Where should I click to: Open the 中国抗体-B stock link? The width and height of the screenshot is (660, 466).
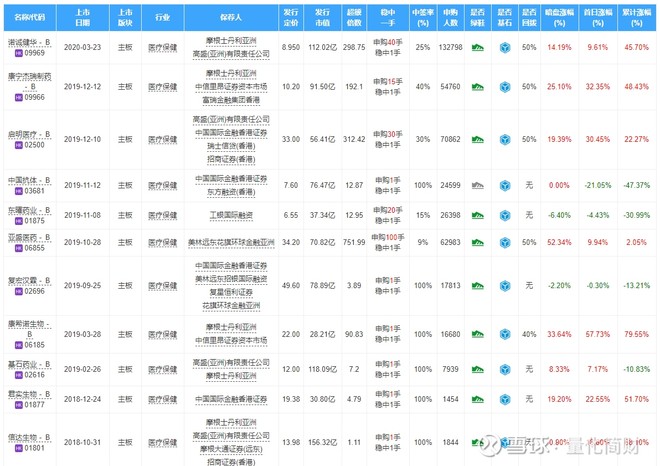[29, 180]
